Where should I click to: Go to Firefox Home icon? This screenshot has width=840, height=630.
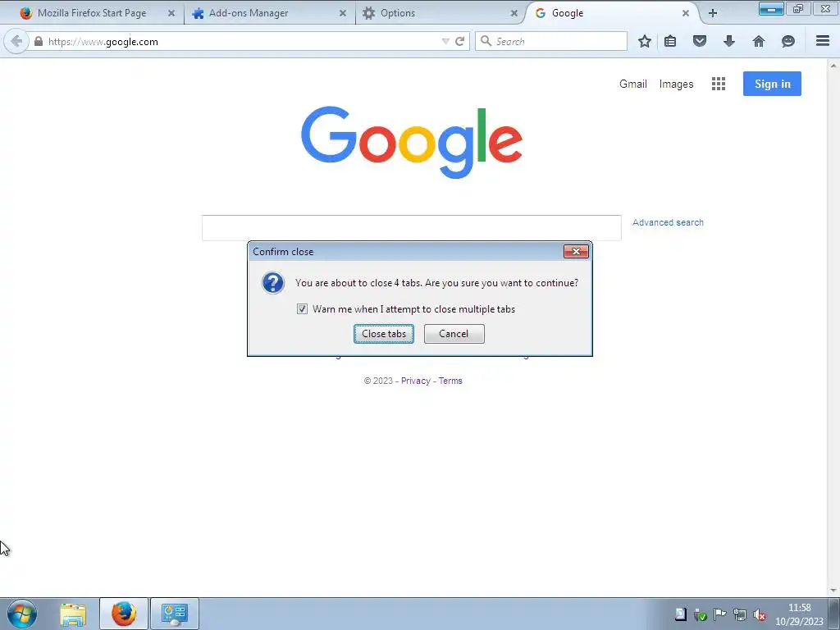point(759,41)
